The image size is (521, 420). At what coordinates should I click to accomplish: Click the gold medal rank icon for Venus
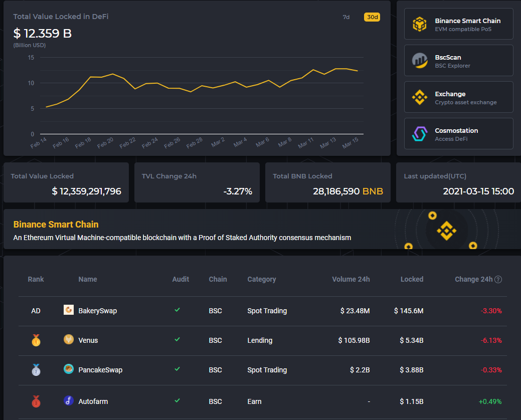36,339
